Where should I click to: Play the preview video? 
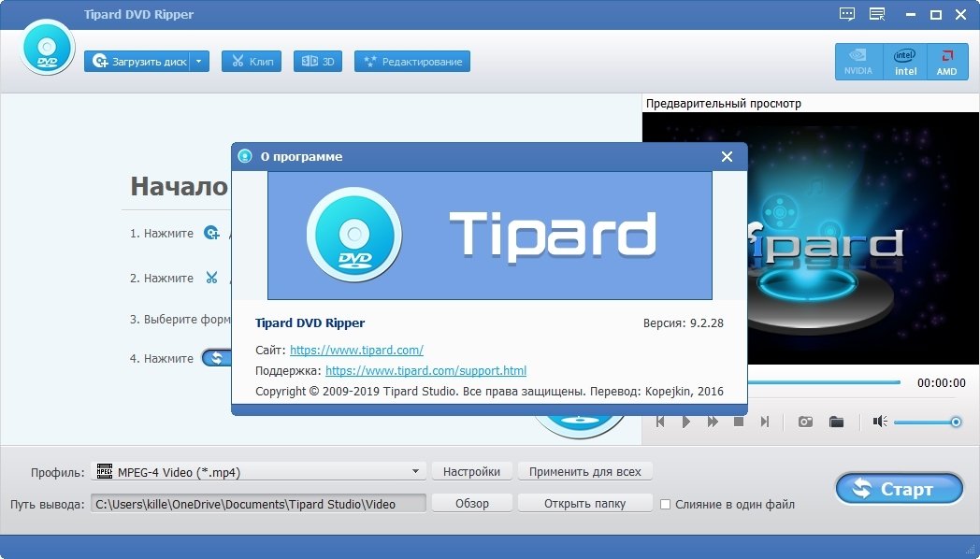coord(685,422)
